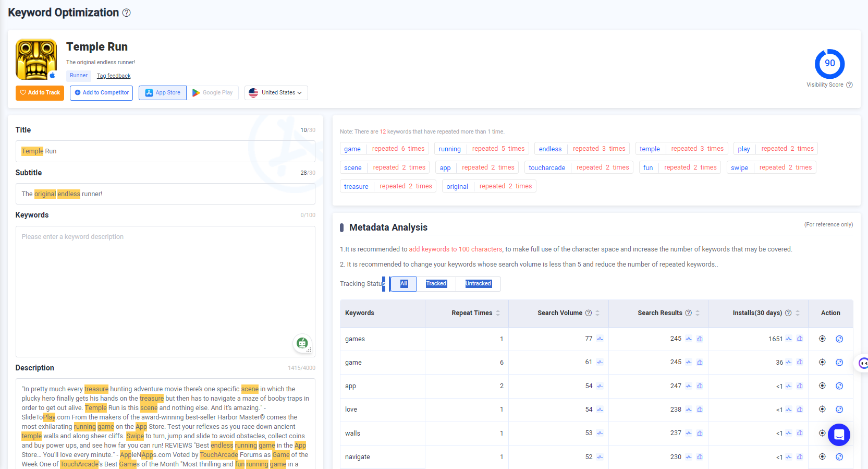The width and height of the screenshot is (868, 469).
Task: Focus the Keywords description text area
Action: point(165,291)
